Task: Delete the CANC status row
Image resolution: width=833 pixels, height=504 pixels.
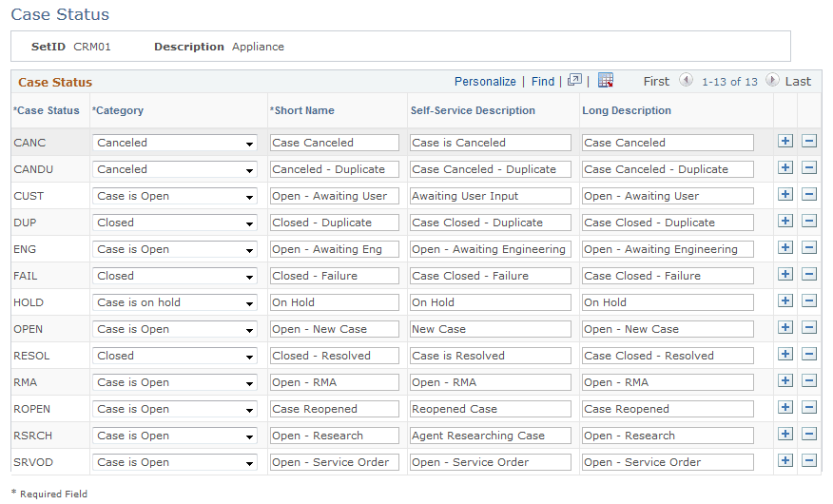Action: pyautogui.click(x=808, y=141)
